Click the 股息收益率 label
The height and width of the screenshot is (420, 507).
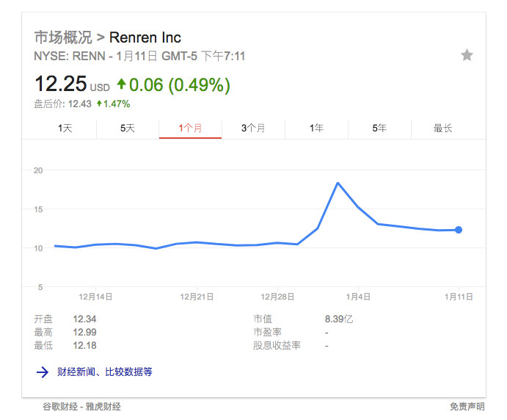point(277,346)
